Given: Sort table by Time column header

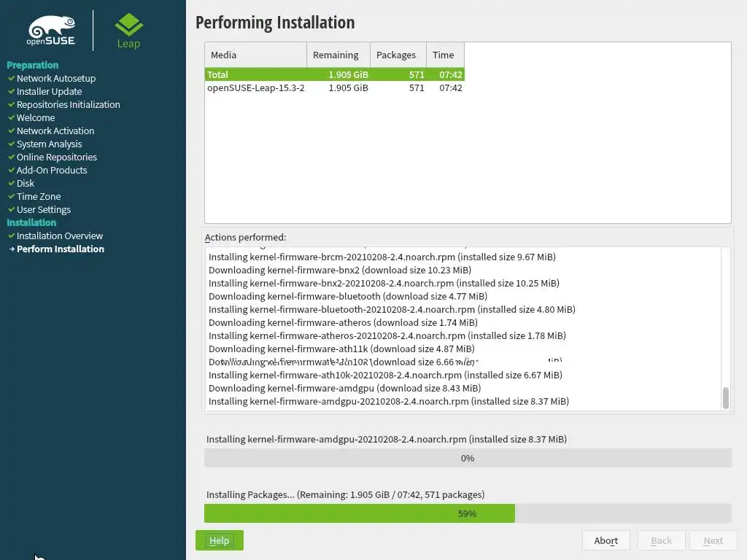Looking at the screenshot, I should tap(445, 55).
